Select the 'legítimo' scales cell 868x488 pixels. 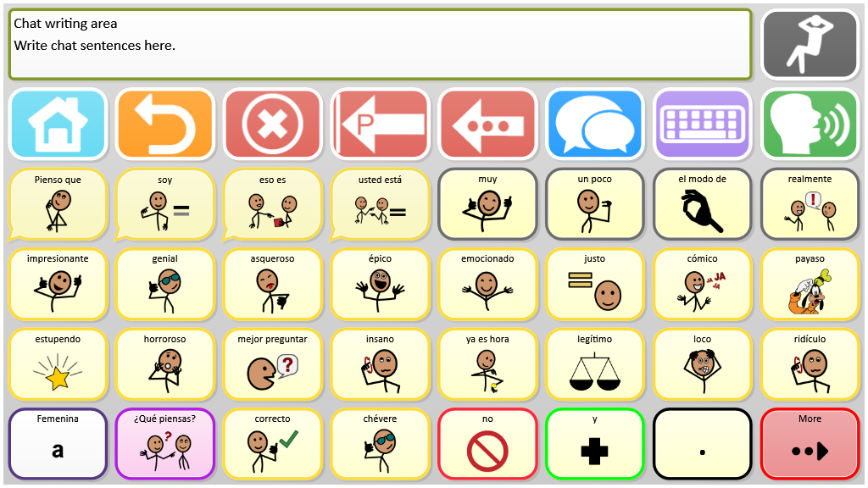(594, 364)
